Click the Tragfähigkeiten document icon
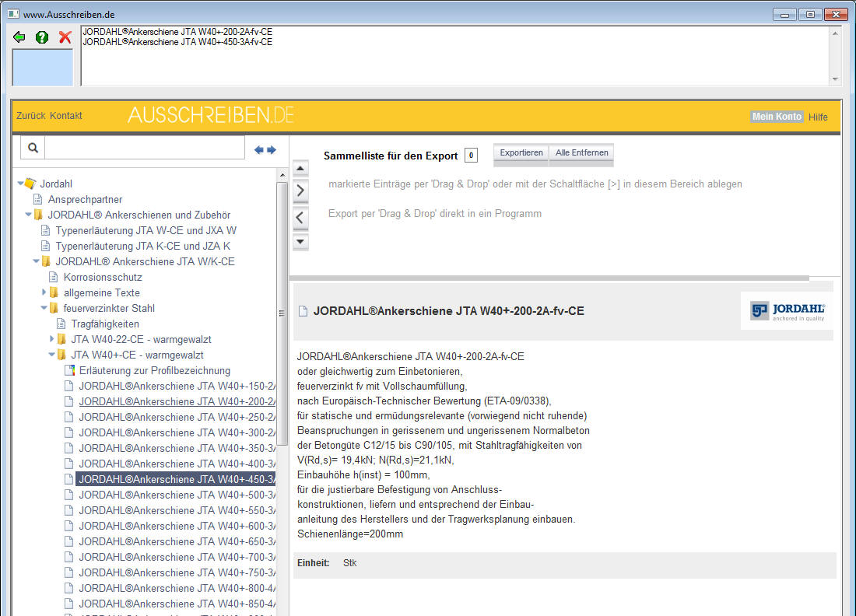The height and width of the screenshot is (616, 856). pos(61,324)
